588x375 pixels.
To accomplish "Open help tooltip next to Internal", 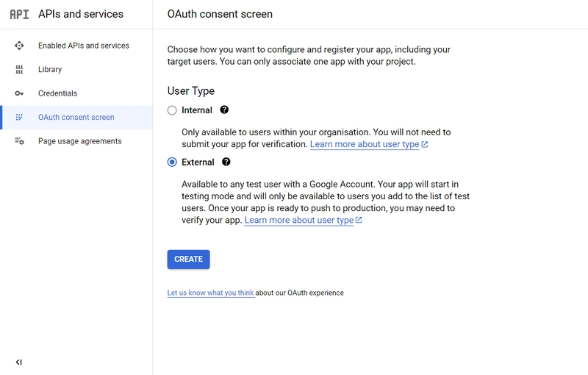I will (x=224, y=110).
